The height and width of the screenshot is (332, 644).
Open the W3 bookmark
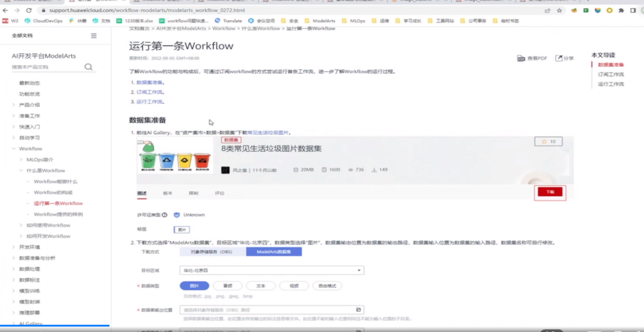[11, 21]
